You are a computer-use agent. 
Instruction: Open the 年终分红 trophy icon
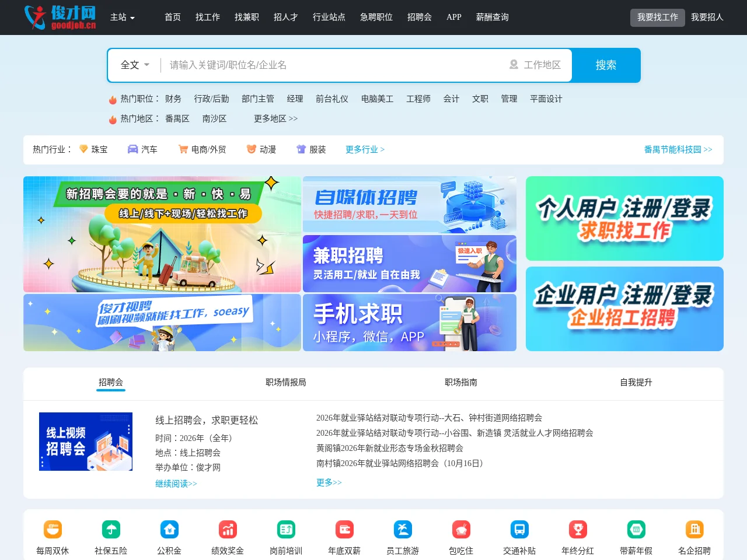[578, 530]
